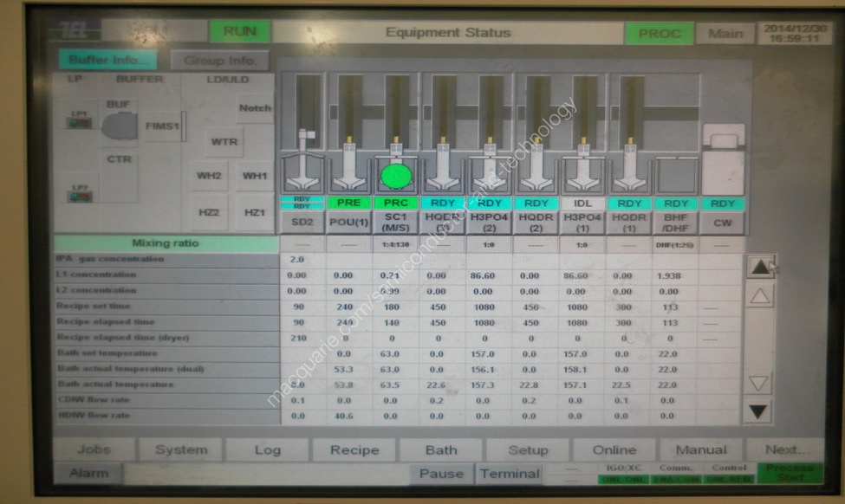Toggle the PROC mode button

pos(660,34)
